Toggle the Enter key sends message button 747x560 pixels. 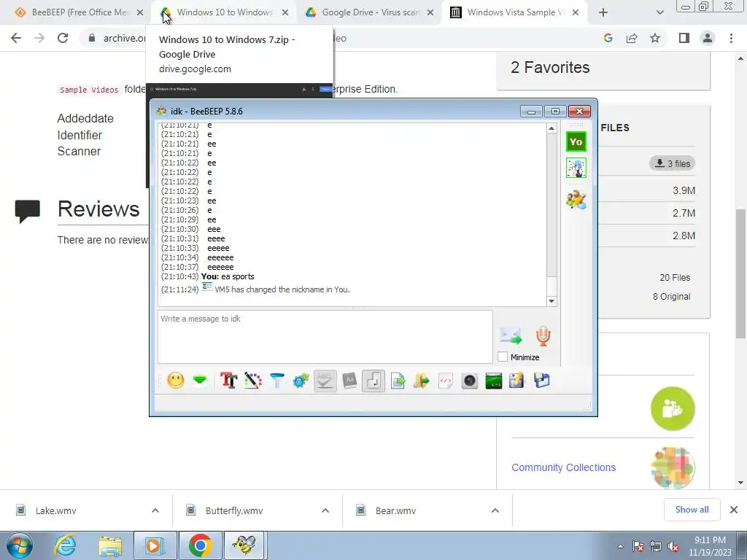373,381
